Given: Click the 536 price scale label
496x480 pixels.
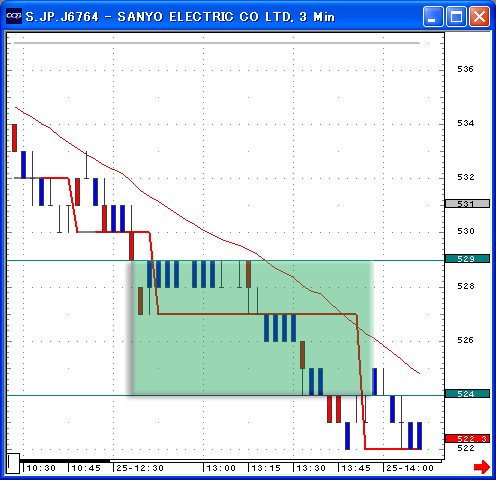Looking at the screenshot, I should pyautogui.click(x=465, y=69).
